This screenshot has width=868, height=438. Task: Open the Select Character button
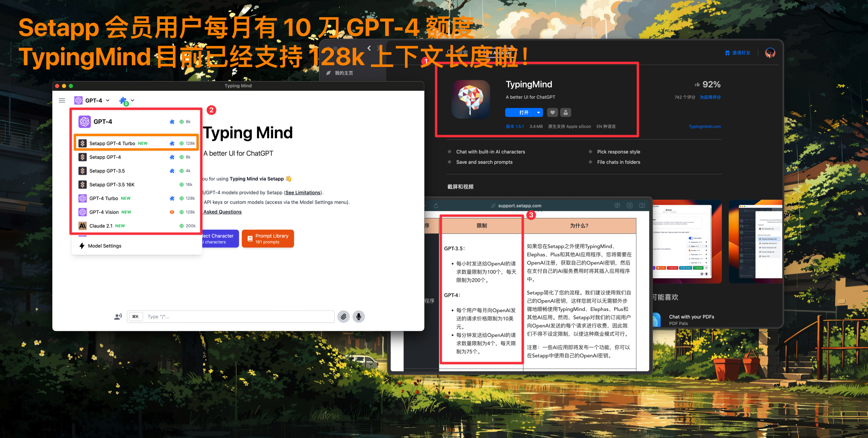[220, 238]
